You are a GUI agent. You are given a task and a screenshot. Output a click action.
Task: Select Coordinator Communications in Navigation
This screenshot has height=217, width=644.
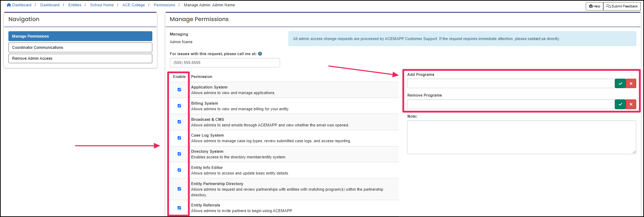[80, 47]
